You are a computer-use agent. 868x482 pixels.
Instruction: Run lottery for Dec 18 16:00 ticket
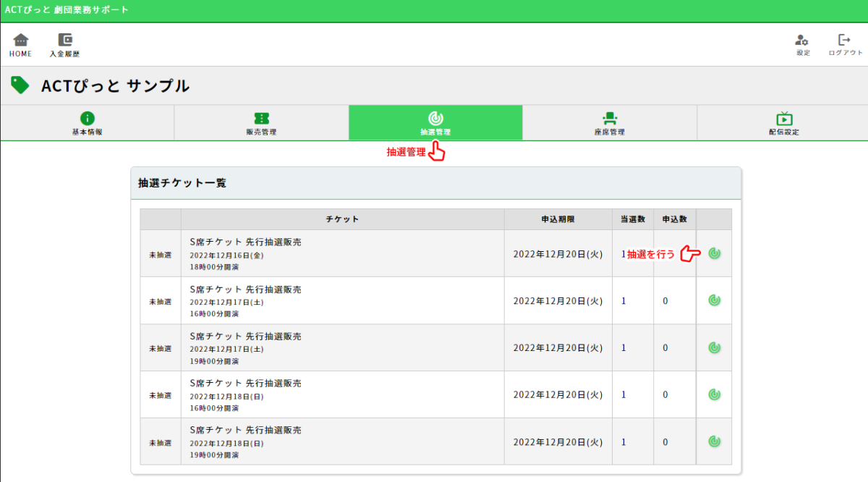pyautogui.click(x=714, y=394)
